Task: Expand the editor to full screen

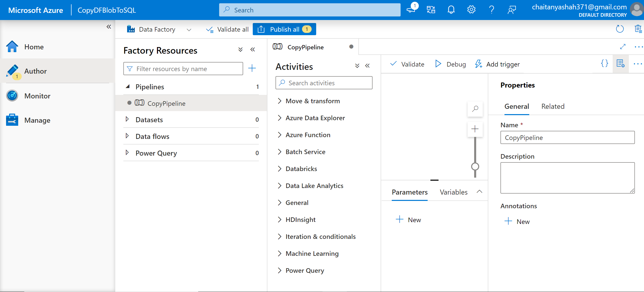Action: [623, 47]
